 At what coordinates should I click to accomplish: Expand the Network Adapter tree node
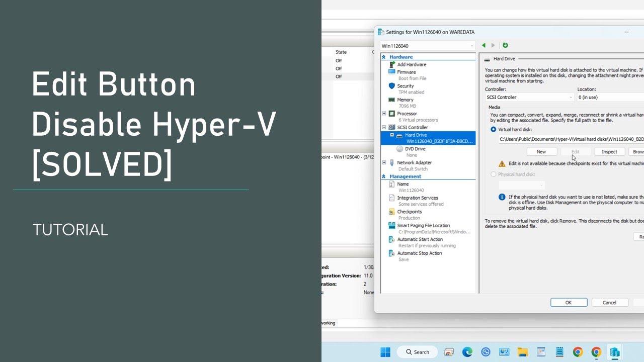[384, 162]
